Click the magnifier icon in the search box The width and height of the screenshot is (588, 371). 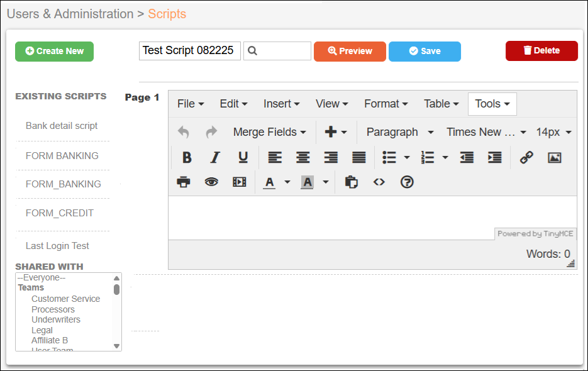[x=252, y=51]
